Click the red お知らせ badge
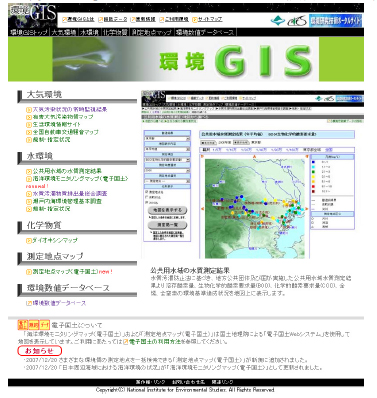This screenshot has height=398, width=377. click(x=40, y=351)
